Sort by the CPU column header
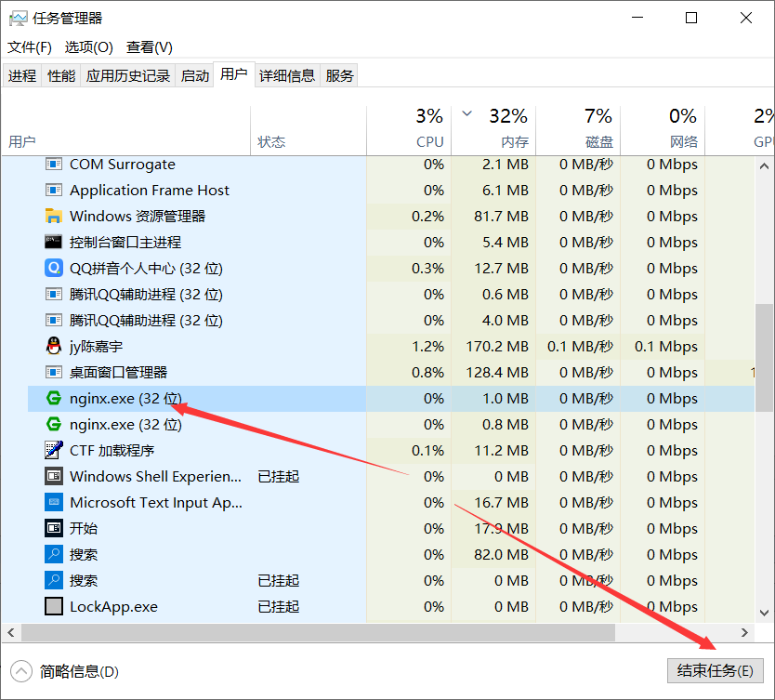This screenshot has width=775, height=700. (409, 129)
